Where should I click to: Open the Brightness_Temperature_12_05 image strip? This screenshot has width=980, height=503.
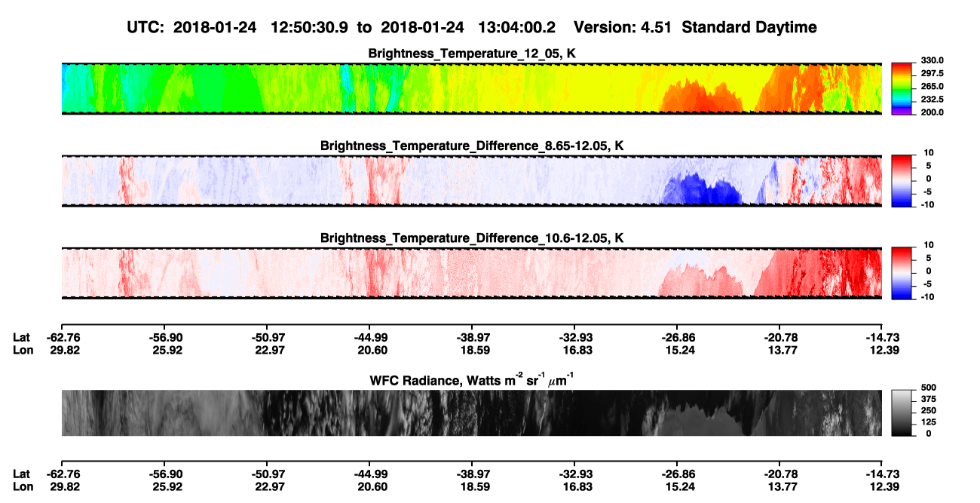click(x=472, y=88)
